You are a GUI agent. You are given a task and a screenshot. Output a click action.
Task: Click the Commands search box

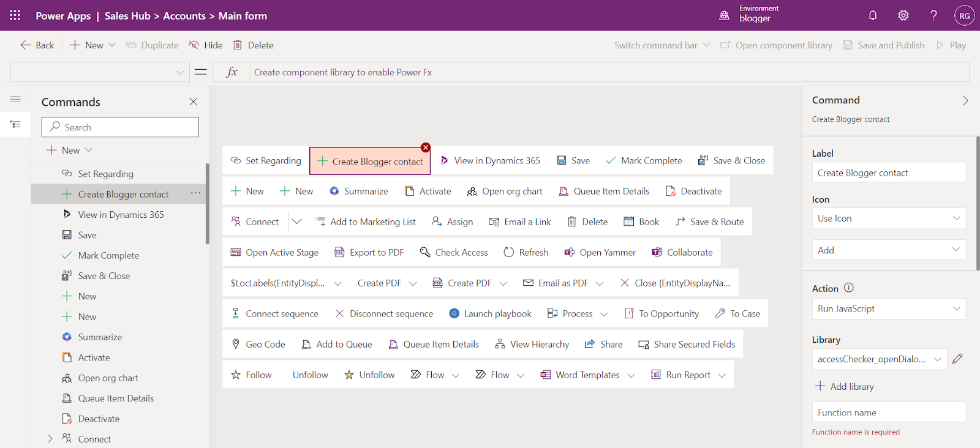(x=120, y=127)
